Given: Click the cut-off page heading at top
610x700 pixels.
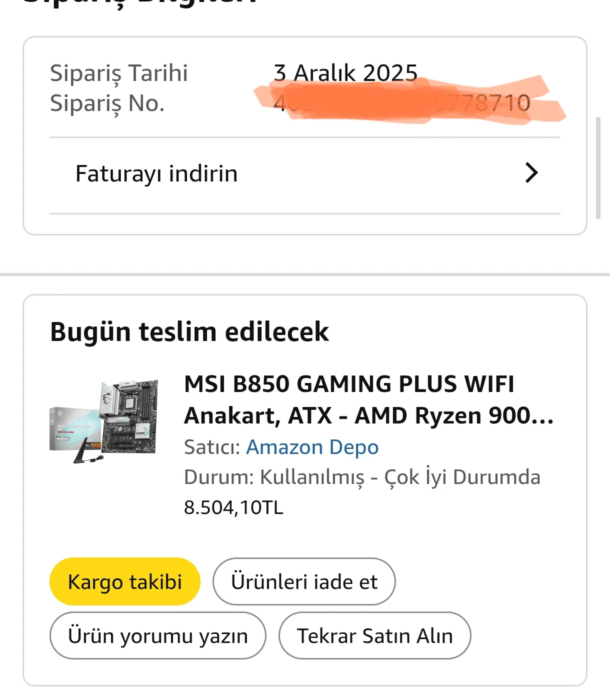Looking at the screenshot, I should coord(140,2).
